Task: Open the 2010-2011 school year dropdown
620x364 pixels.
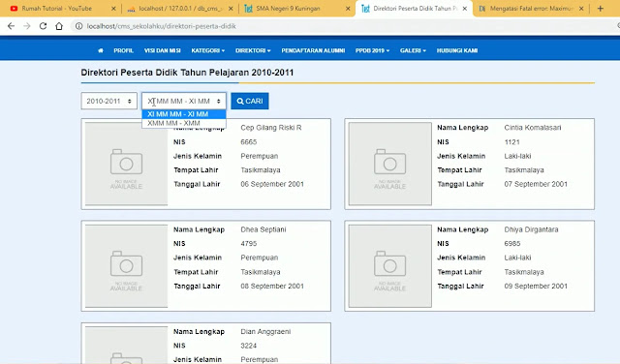Action: pyautogui.click(x=109, y=102)
